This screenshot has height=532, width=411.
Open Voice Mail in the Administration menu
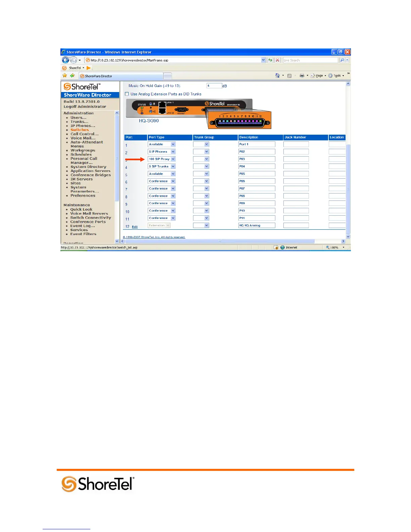tap(83, 138)
